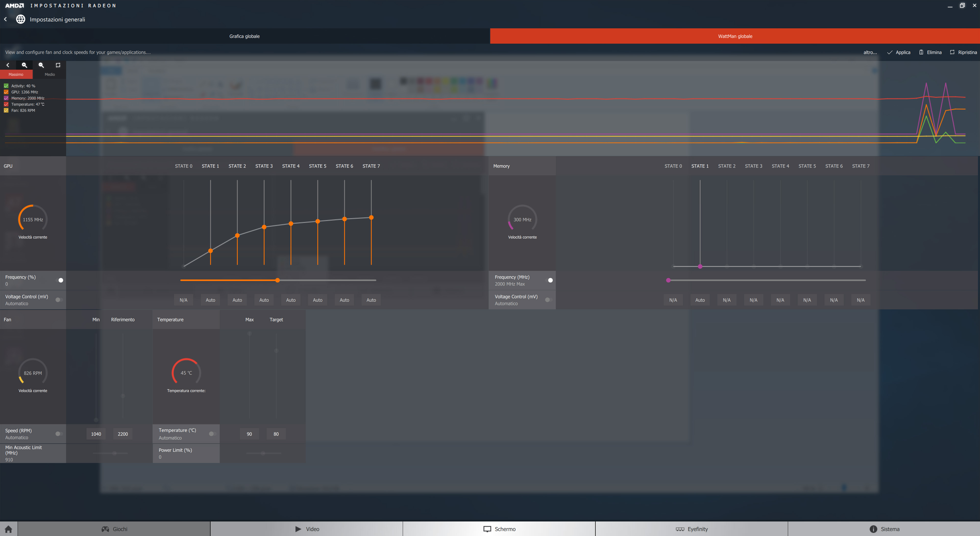Toggle the GPU Voltage Control switch
Screen dimensions: 980x536
tap(59, 300)
